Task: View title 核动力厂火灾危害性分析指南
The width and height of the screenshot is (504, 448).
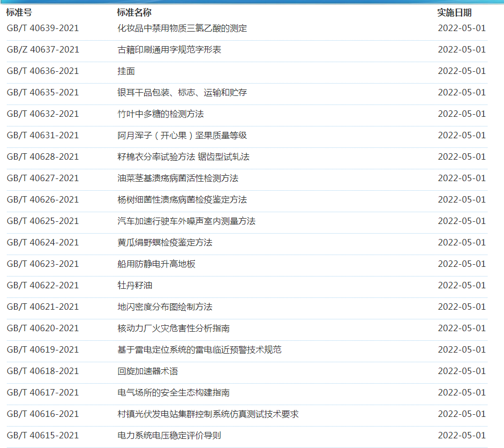Action: pyautogui.click(x=174, y=328)
